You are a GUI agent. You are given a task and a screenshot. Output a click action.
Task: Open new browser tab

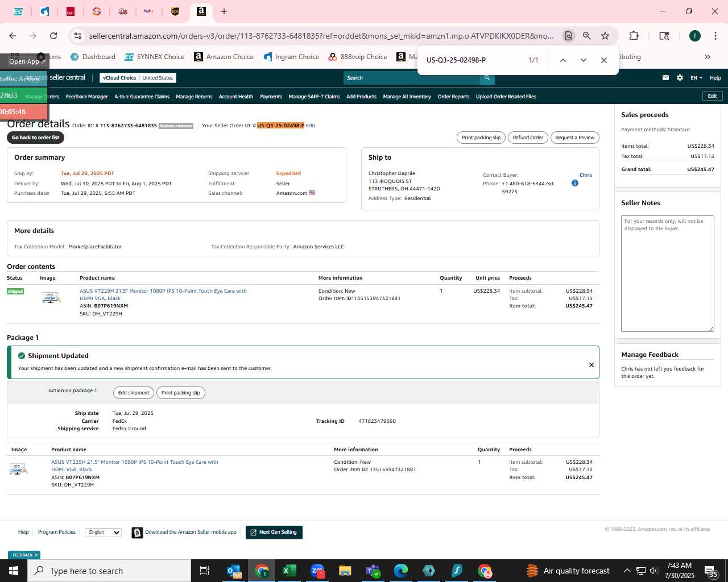click(224, 11)
